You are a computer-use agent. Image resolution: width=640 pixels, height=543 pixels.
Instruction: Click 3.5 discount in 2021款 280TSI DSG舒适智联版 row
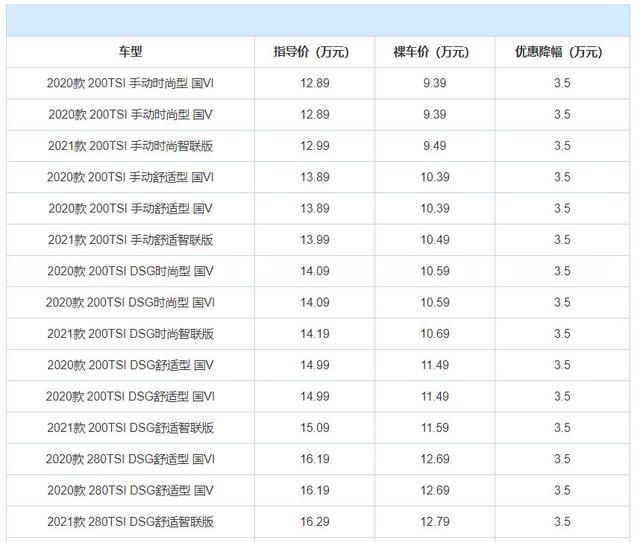562,522
